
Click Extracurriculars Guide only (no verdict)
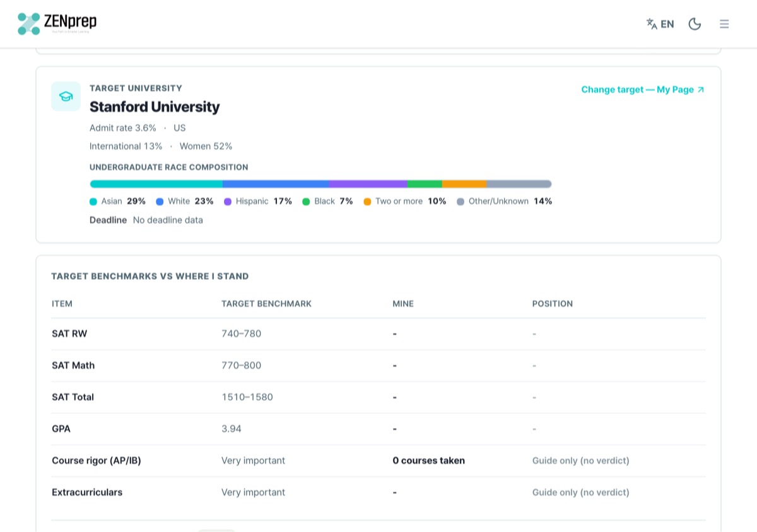coord(581,492)
